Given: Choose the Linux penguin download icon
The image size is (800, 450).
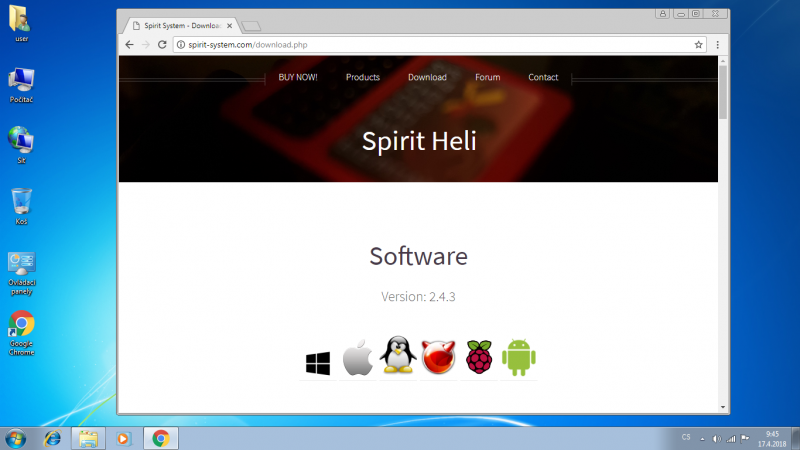Looking at the screenshot, I should 398,355.
